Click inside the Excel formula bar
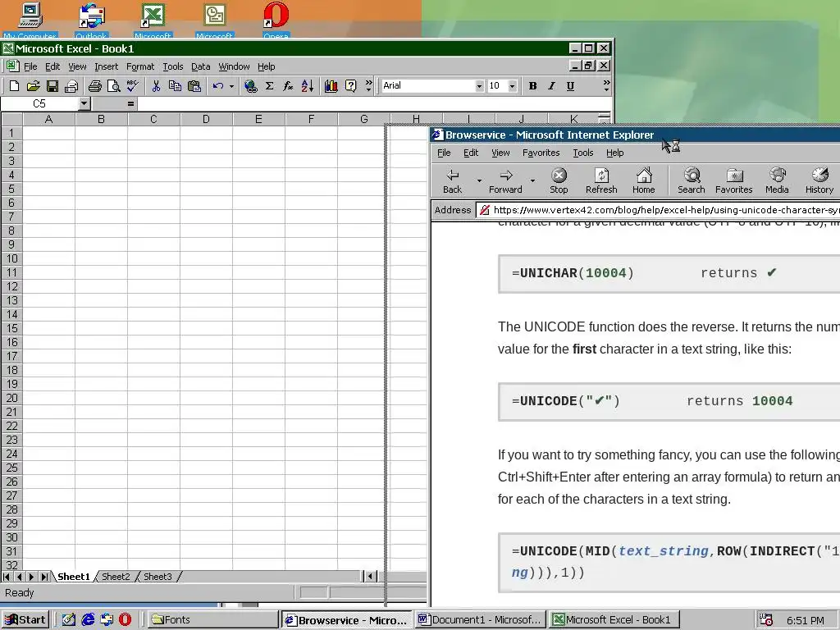 374,103
